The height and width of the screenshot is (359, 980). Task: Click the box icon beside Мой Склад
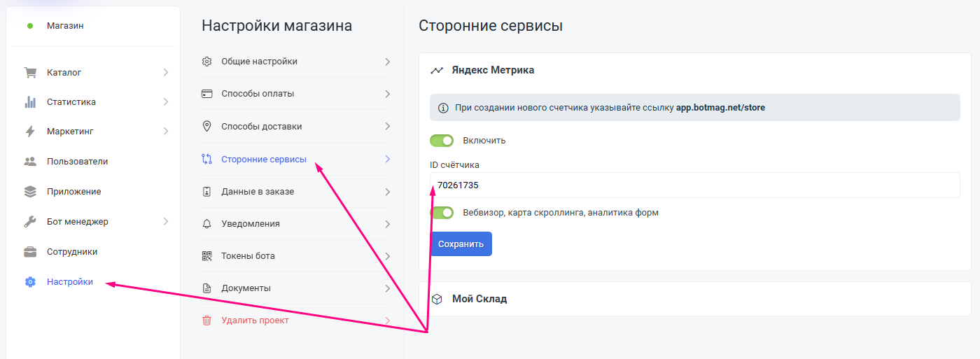pos(437,299)
